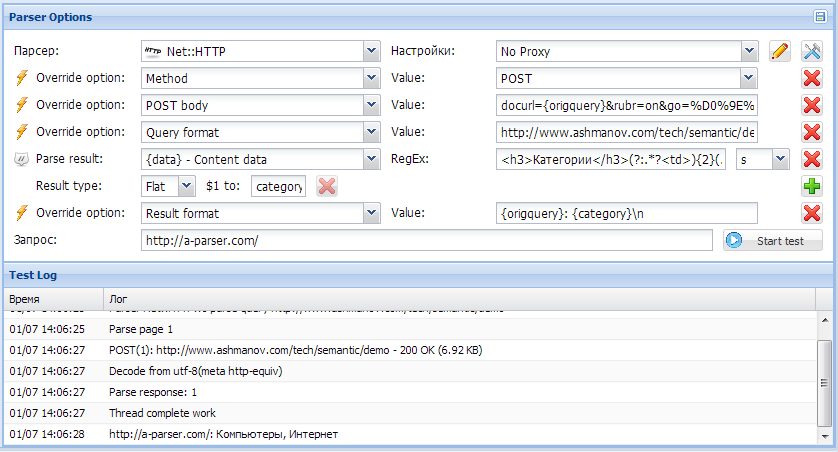Screen dimensions: 838x452
Task: Delete the Query format override row
Action: [812, 132]
